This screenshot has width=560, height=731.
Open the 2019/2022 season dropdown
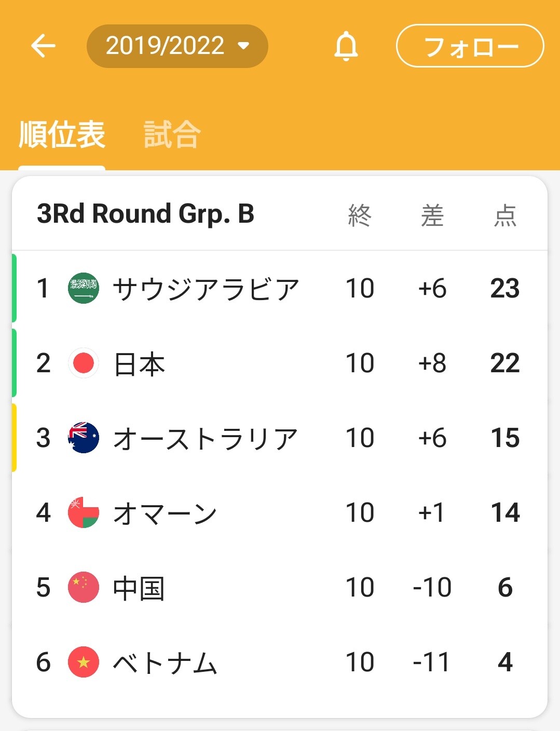(177, 46)
